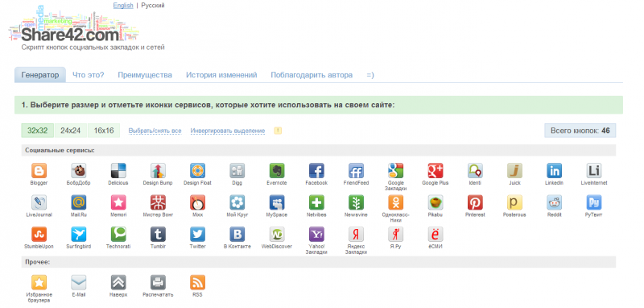Select the StumbleUpon icon

pos(39,234)
